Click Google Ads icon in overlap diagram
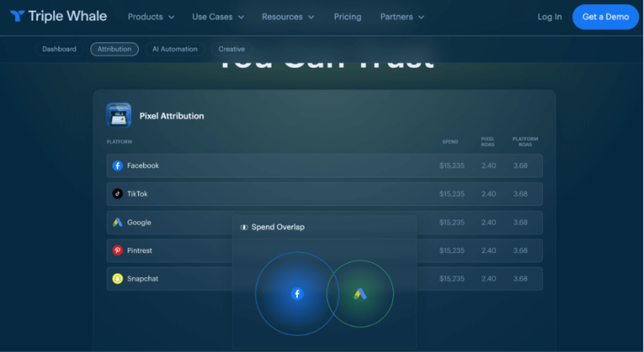644x352 pixels. tap(360, 294)
